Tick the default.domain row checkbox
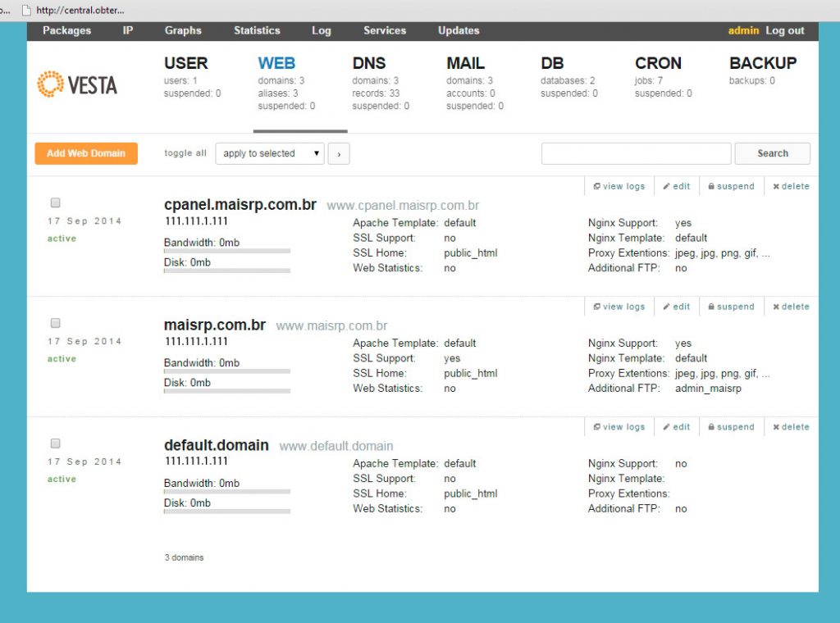840x623 pixels. point(56,443)
